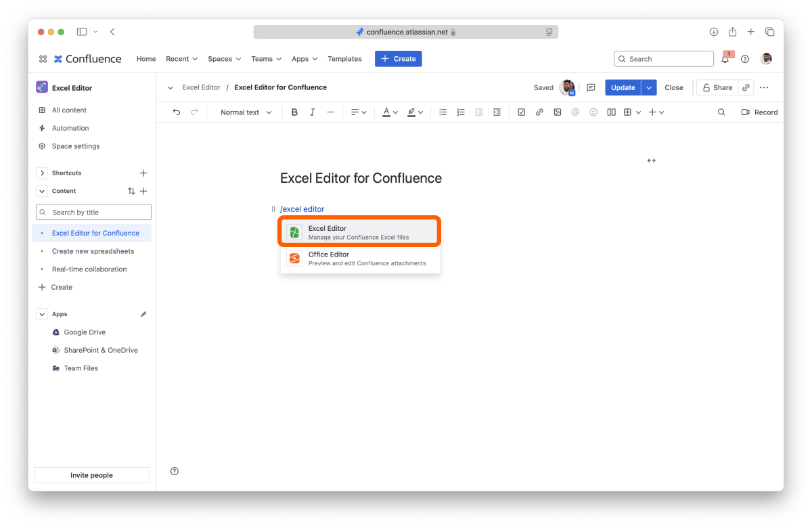
Task: Open the page more actions menu
Action: point(764,87)
